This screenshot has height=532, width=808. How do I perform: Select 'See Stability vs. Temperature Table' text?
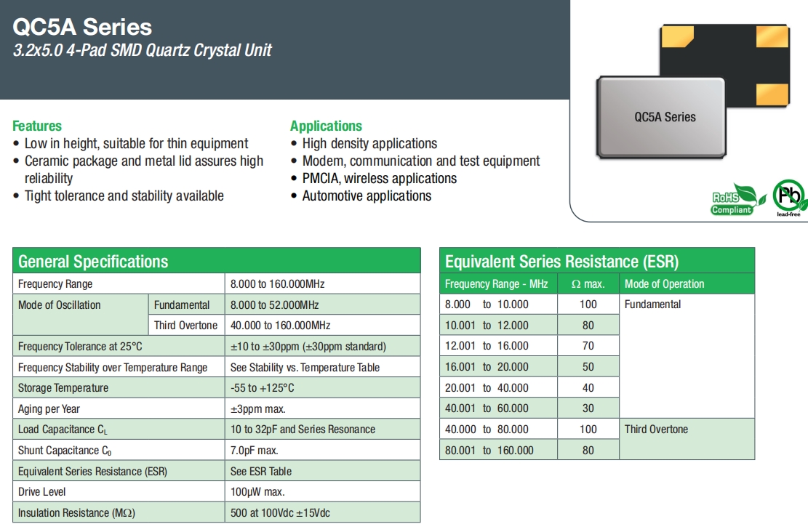[305, 367]
